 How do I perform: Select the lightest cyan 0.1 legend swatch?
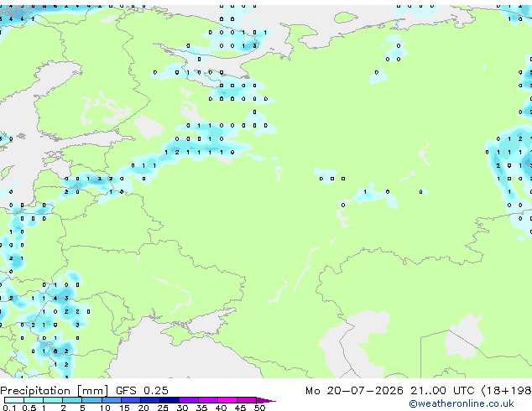point(14,400)
